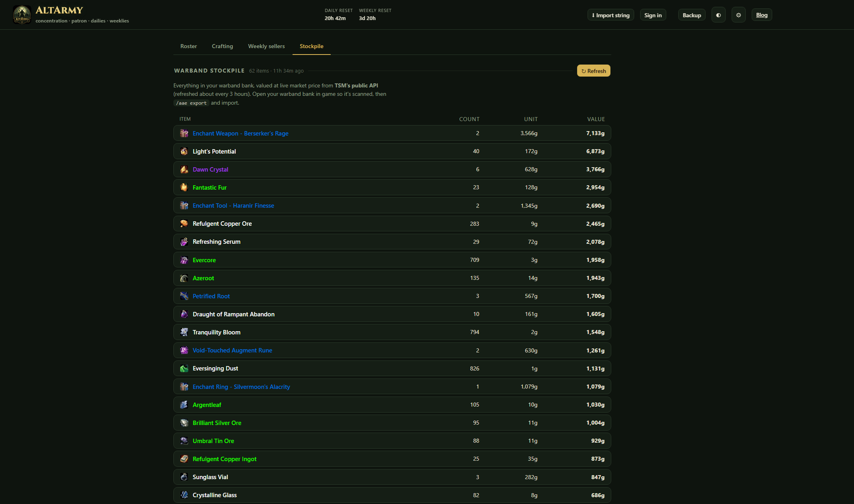Click the Refulgent Copper Ore item icon

coord(184,224)
